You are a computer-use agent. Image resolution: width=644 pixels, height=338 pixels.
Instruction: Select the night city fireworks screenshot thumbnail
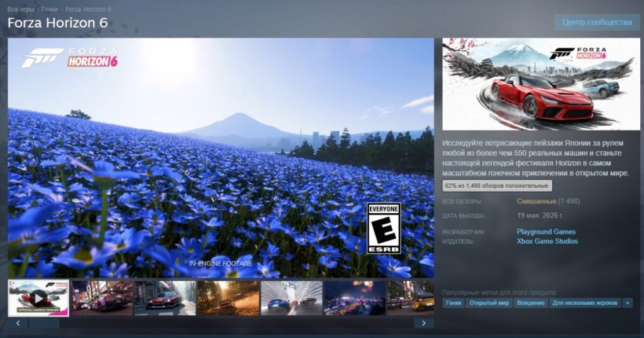point(355,298)
